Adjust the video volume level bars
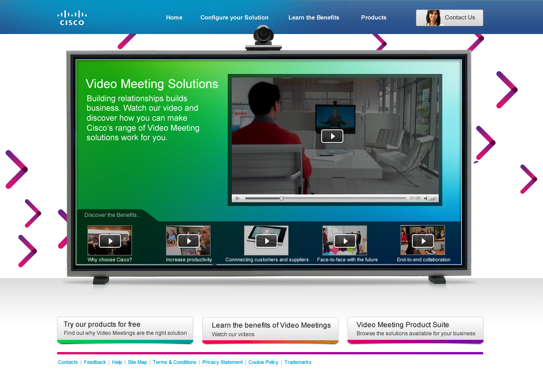 coord(432,198)
